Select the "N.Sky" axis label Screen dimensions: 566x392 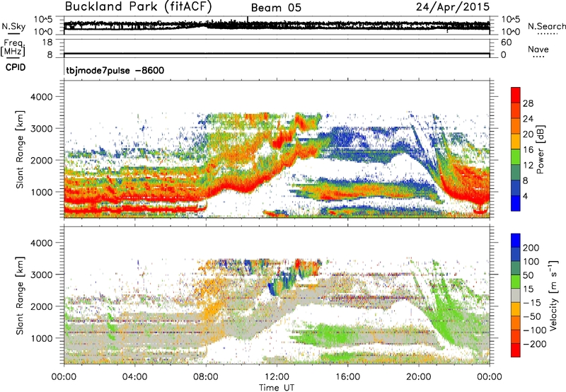13,26
